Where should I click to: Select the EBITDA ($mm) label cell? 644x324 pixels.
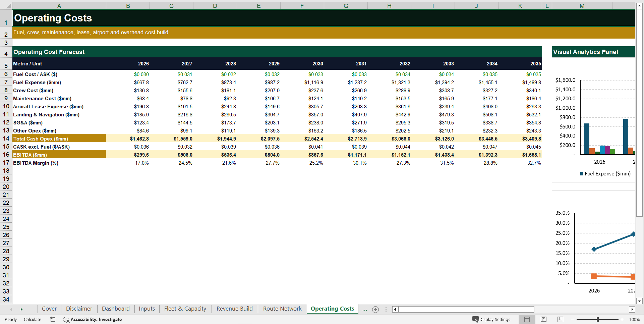[x=59, y=155]
